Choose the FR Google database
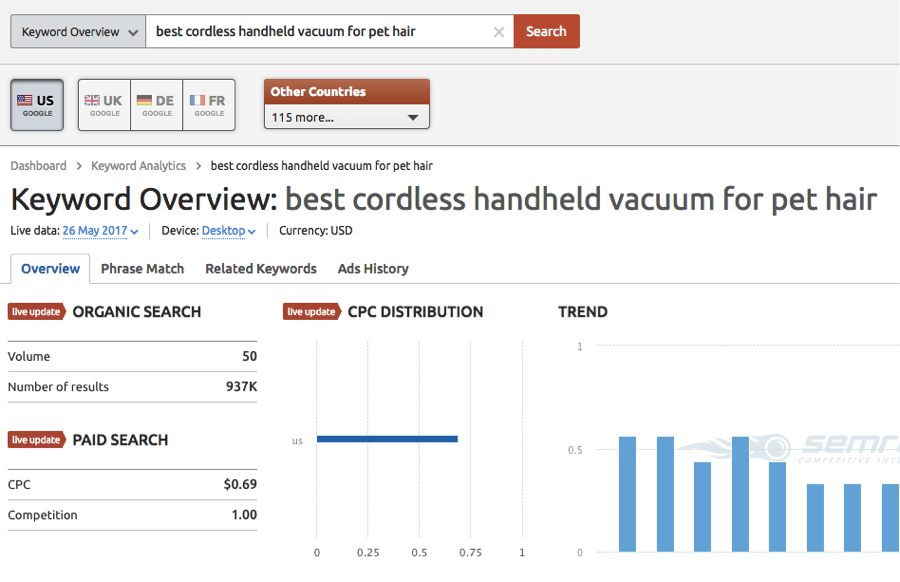Viewport: 900px width, 582px height. (209, 104)
